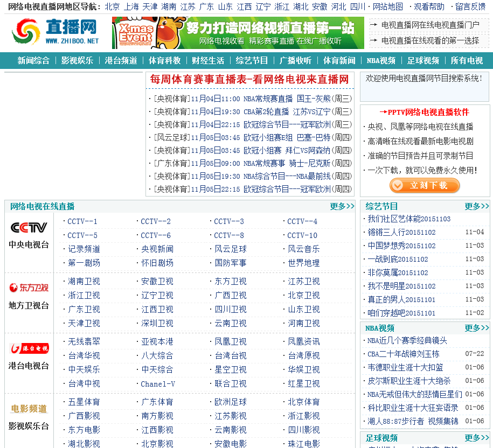The width and height of the screenshot is (493, 448).
Task: Open the 留言反馈 link
Action: (x=471, y=6)
